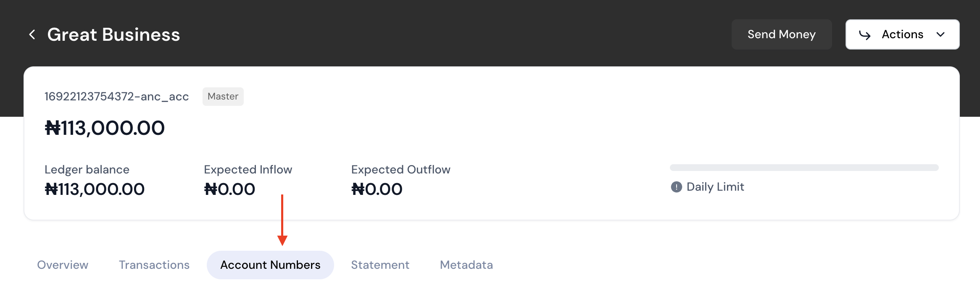The image size is (980, 294).
Task: Open the Overview tab
Action: click(x=63, y=265)
